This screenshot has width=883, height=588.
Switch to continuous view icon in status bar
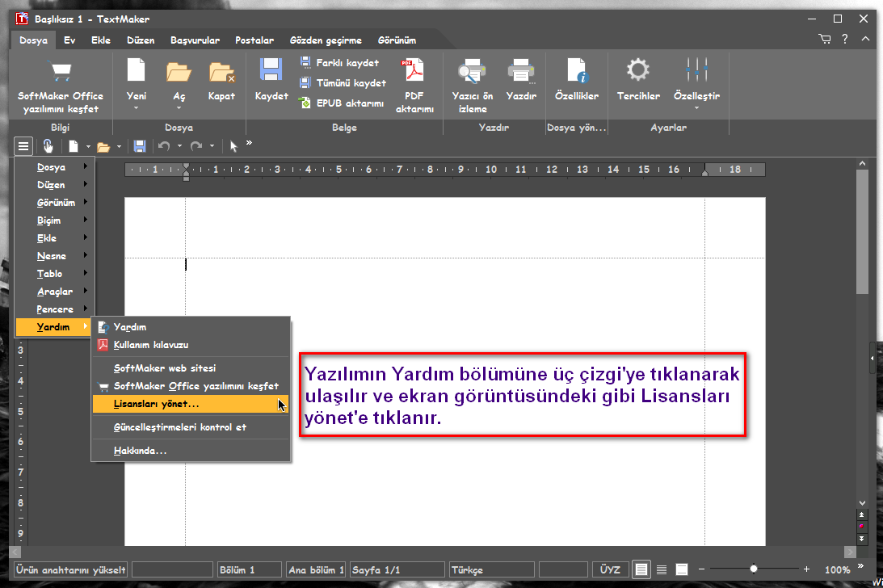pyautogui.click(x=662, y=570)
